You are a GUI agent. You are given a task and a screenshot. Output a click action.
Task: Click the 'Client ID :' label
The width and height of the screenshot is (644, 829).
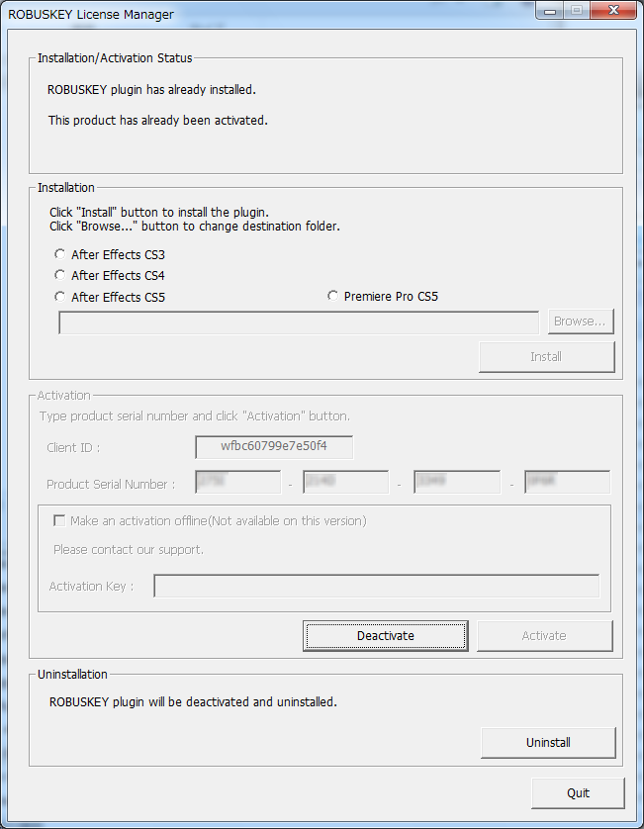73,448
